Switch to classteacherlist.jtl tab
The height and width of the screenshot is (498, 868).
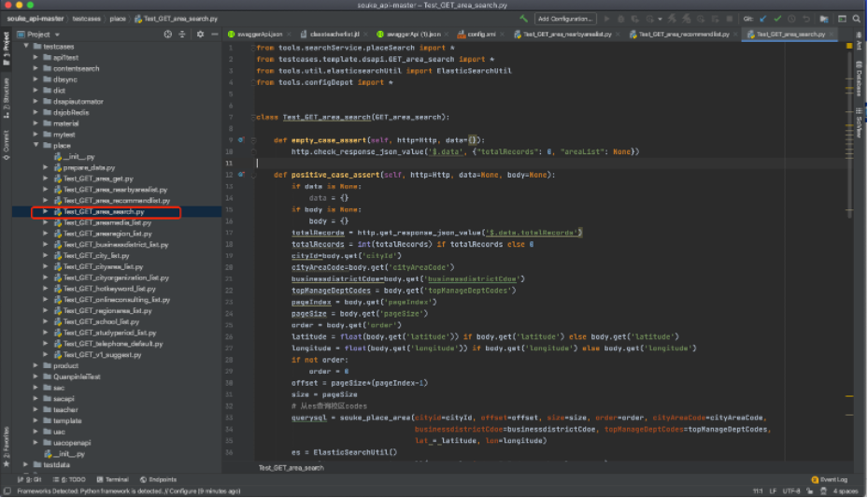point(334,35)
